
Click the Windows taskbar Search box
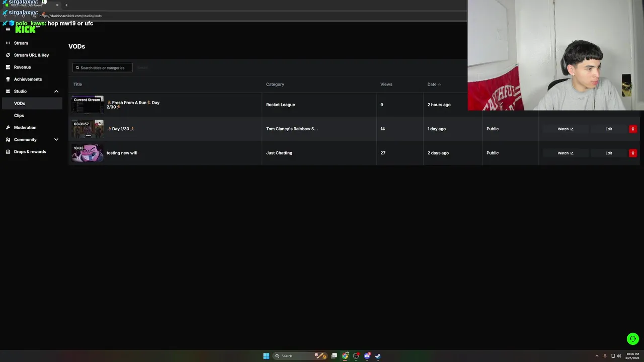299,356
